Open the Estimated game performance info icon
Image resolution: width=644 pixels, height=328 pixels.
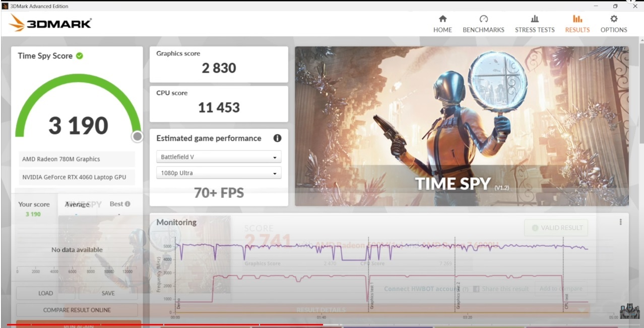click(x=277, y=138)
